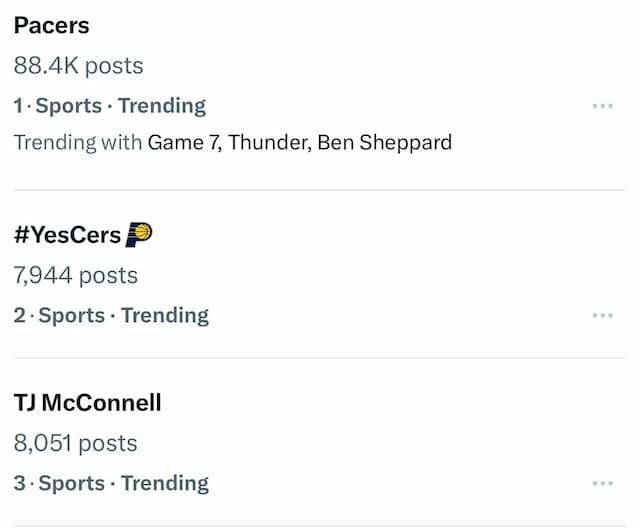Select Game 7 in the Trending with list
The image size is (640, 529).
click(184, 143)
